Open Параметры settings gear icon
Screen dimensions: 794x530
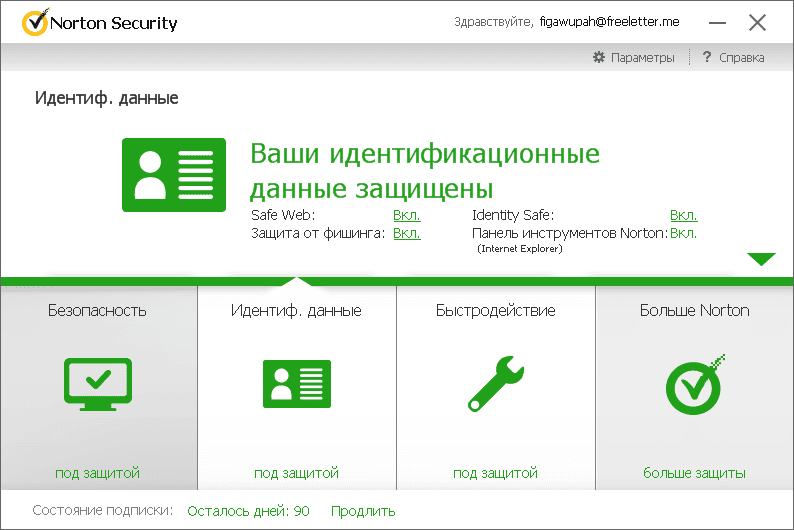[599, 57]
